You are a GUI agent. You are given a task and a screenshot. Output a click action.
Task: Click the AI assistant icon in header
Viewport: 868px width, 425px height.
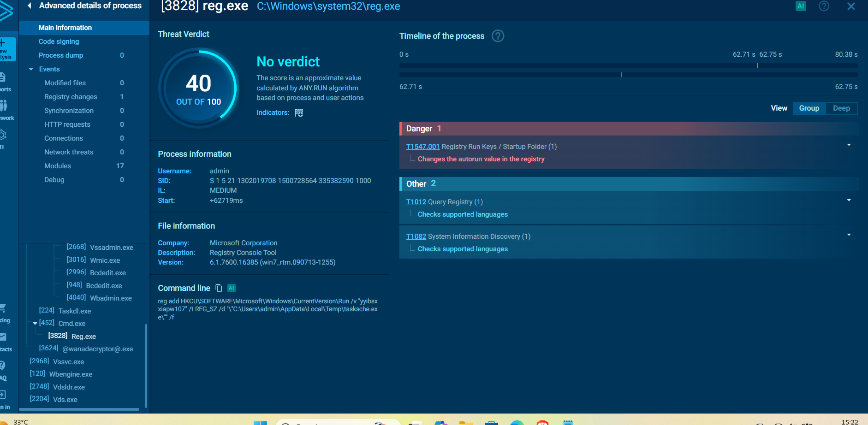pos(801,6)
